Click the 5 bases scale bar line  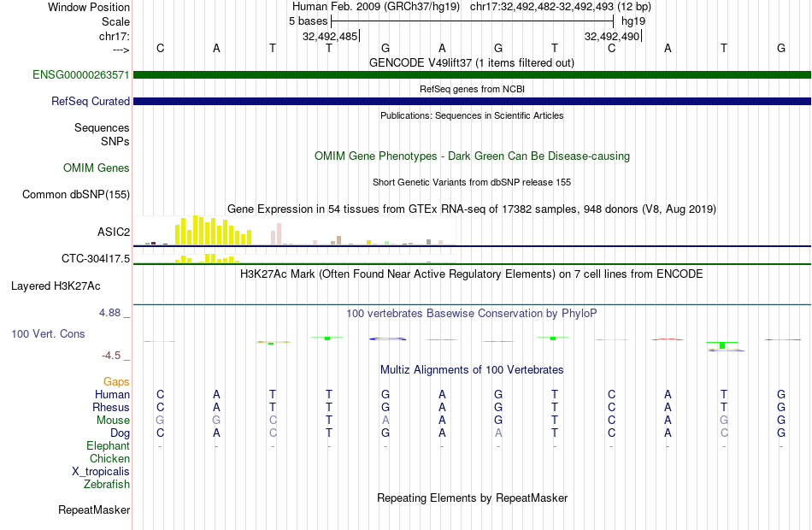[x=473, y=21]
